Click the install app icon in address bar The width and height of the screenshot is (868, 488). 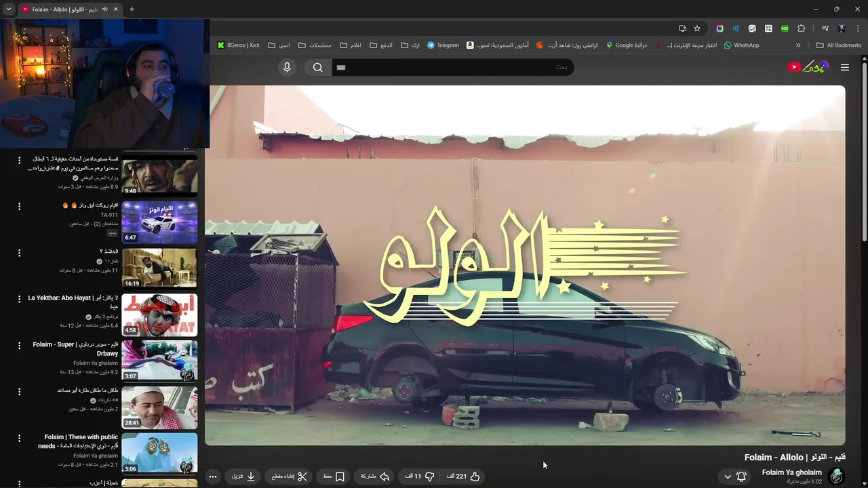pos(682,28)
